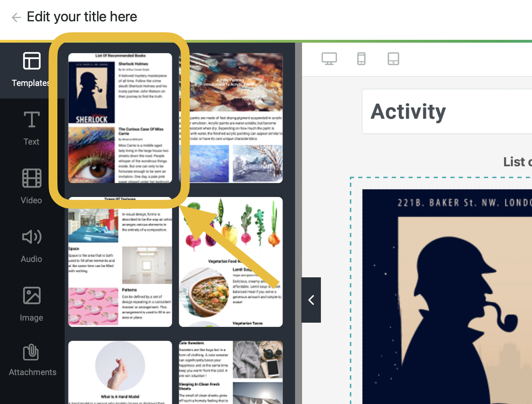Open the Video panel in sidebar
Screen dimensions: 532x404
[31, 186]
